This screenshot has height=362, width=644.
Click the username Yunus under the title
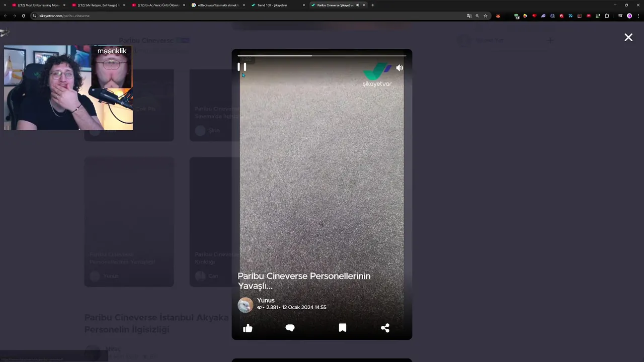coord(266,300)
